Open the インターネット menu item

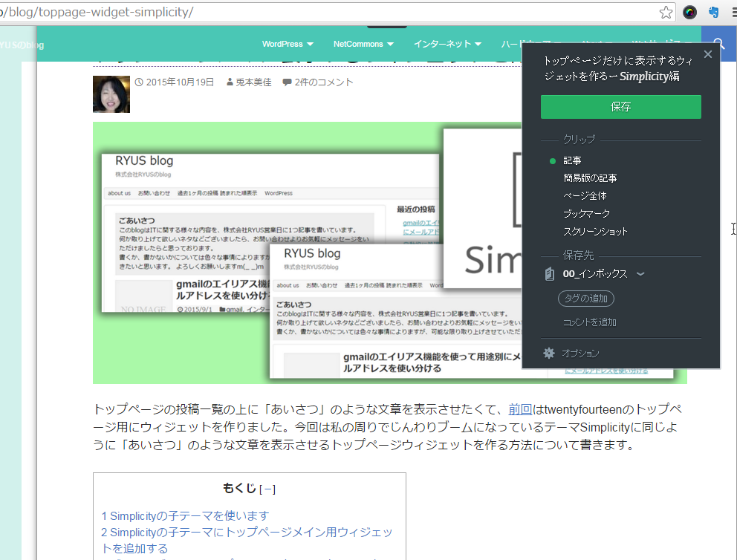coord(447,44)
